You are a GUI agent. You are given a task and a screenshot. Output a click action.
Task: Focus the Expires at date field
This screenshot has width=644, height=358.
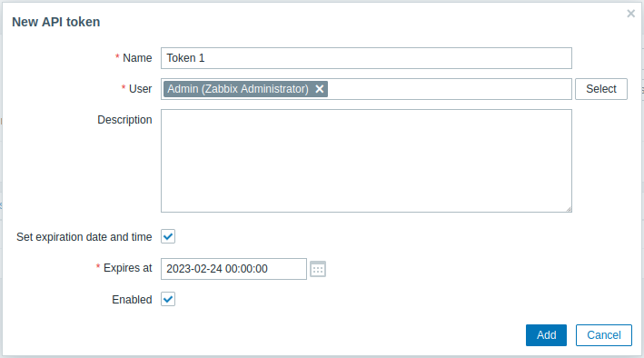233,269
